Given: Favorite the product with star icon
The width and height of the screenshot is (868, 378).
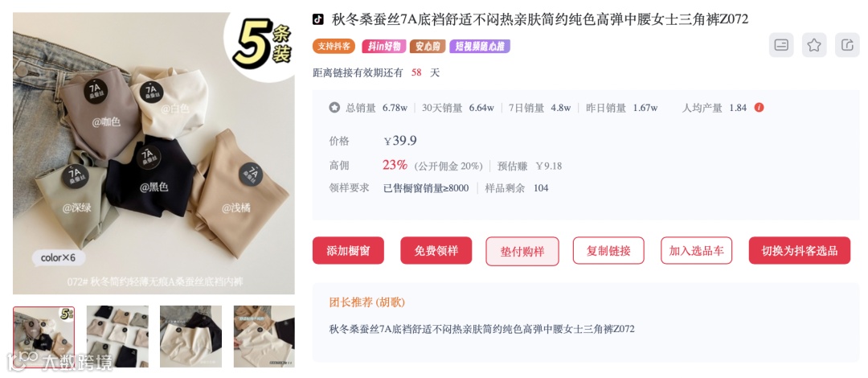Looking at the screenshot, I should pos(813,45).
